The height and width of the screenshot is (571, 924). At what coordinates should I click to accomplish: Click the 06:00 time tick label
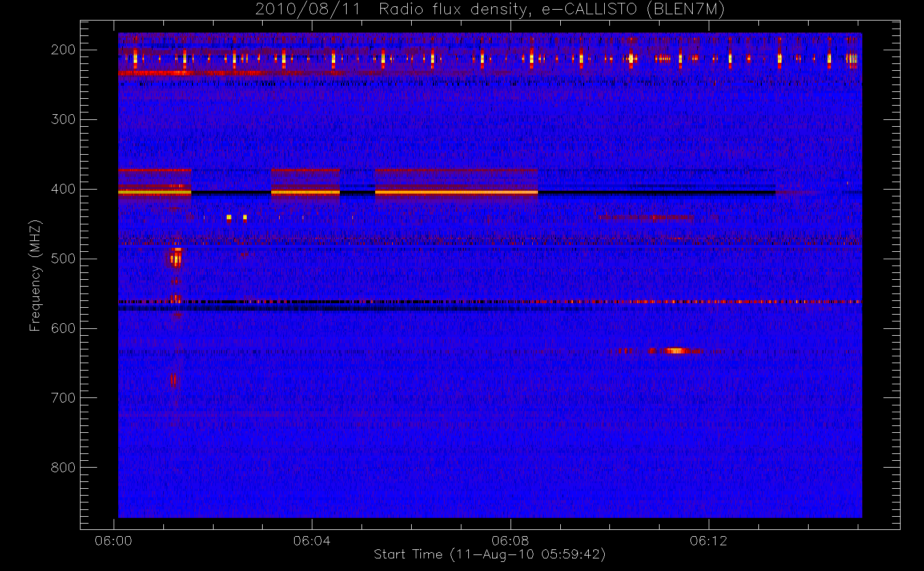(114, 541)
